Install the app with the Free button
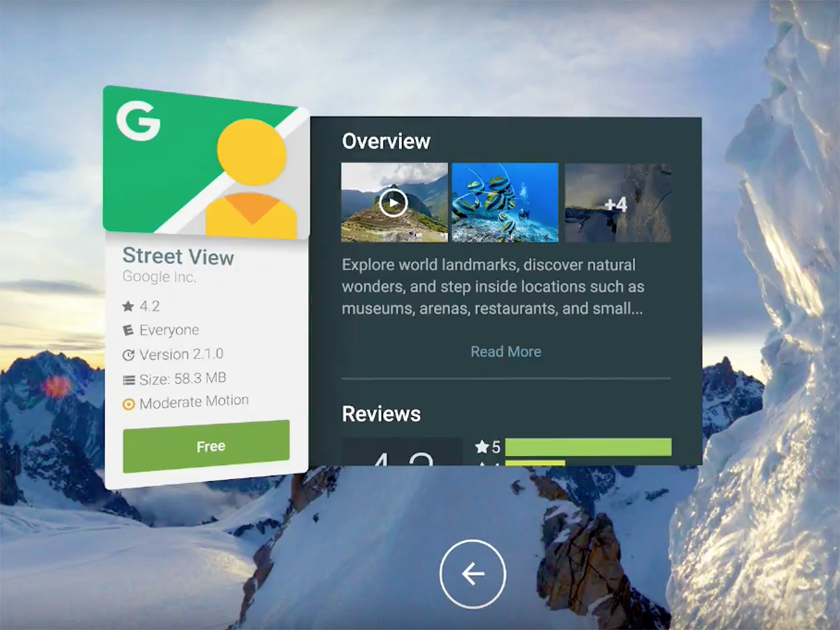This screenshot has width=840, height=630. [x=206, y=446]
